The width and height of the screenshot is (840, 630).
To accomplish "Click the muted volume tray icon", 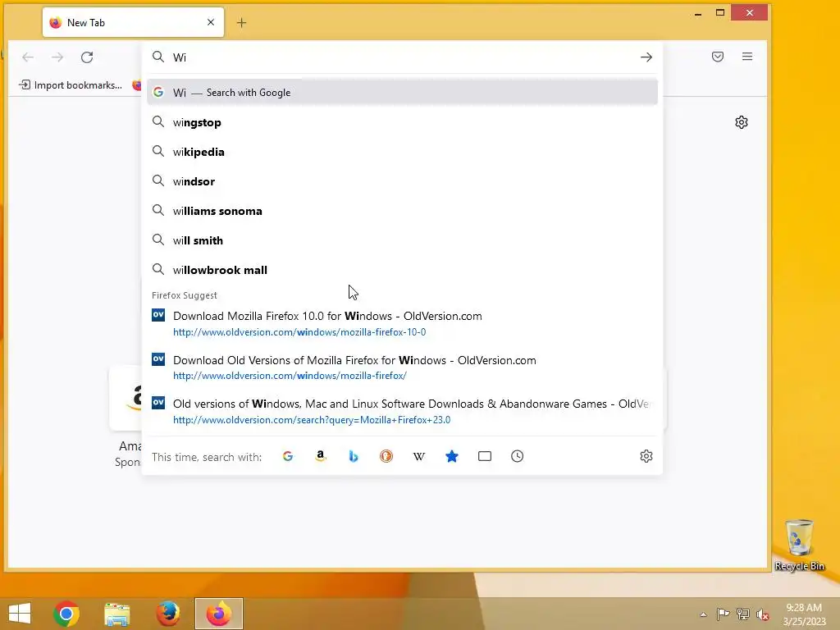I will pyautogui.click(x=763, y=614).
